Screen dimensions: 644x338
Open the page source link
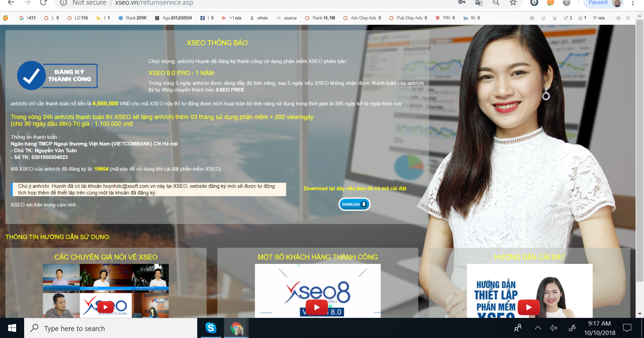pos(287,18)
